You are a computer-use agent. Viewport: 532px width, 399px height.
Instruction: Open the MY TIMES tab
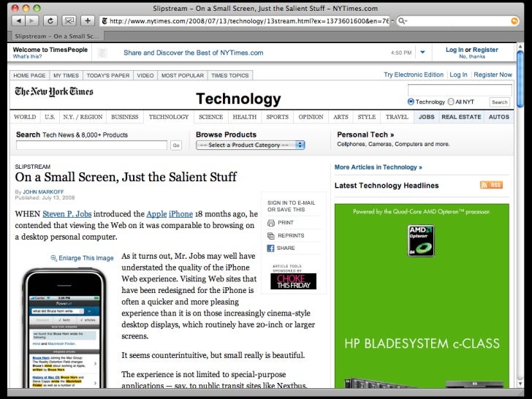coord(66,75)
